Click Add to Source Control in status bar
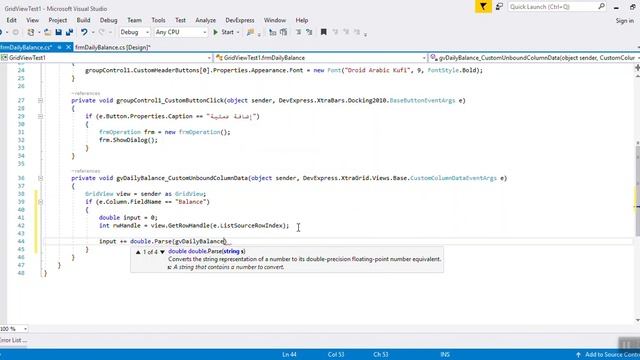The height and width of the screenshot is (360, 640). click(608, 354)
